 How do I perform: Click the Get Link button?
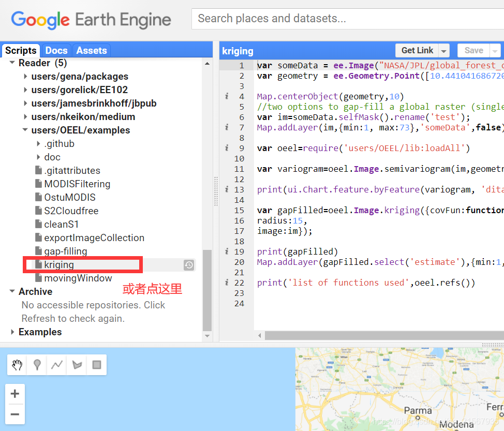pyautogui.click(x=417, y=51)
